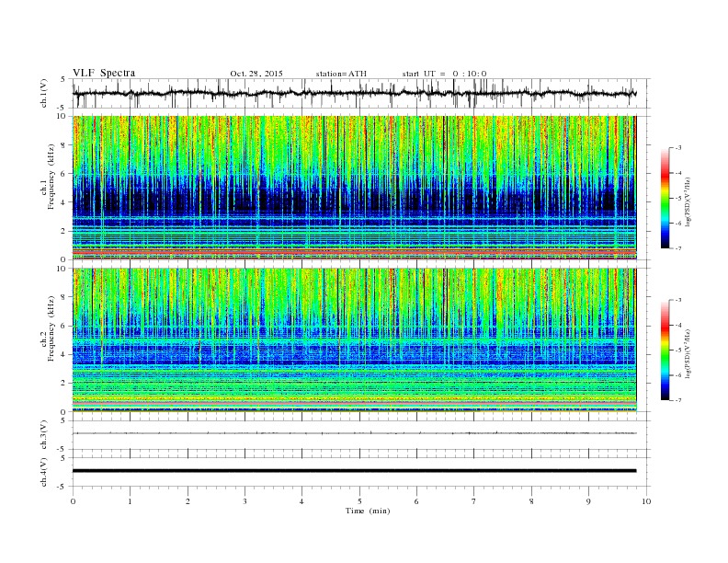Click the ch.2 colorbar "log(PSD)(V²/Hz)" label

(x=688, y=354)
